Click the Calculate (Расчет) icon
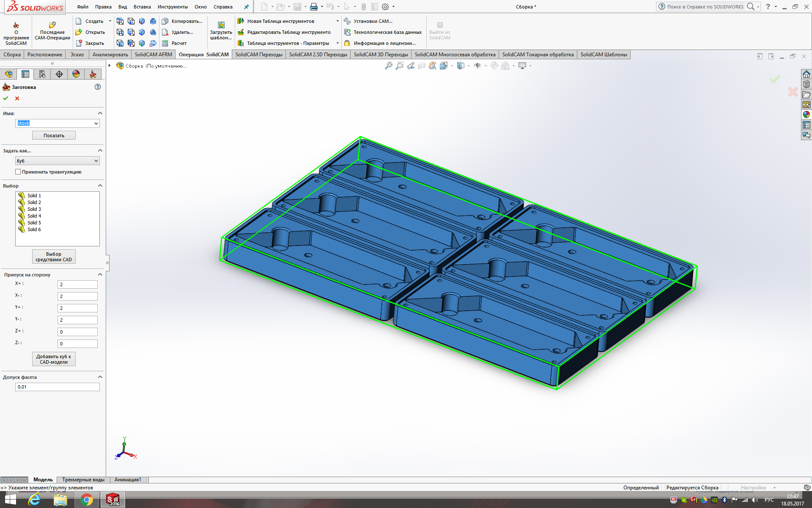This screenshot has width=812, height=508. [x=165, y=43]
